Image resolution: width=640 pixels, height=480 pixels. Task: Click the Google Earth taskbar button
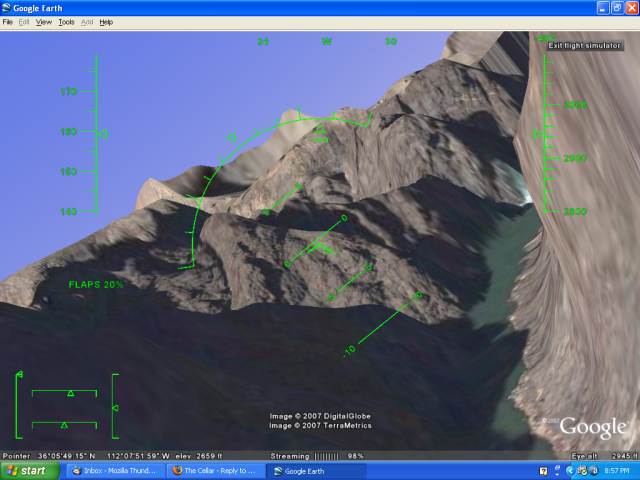tap(315, 471)
